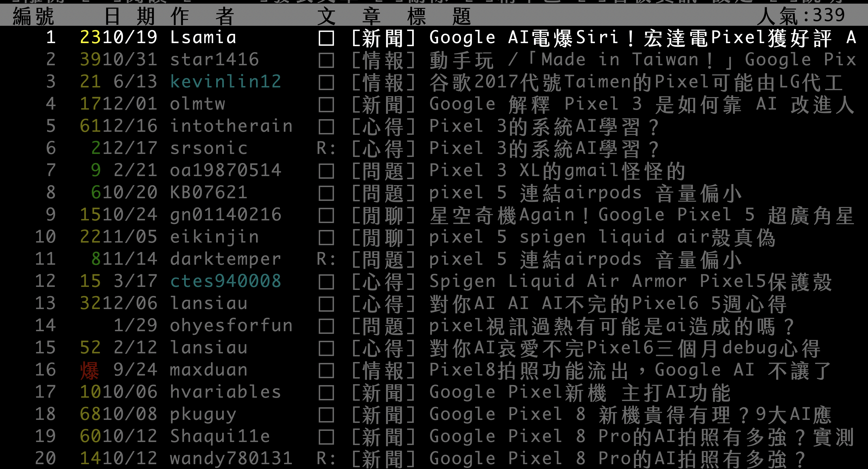The width and height of the screenshot is (868, 469).
Task: Click the square marker on Lsamia's row
Action: point(326,38)
